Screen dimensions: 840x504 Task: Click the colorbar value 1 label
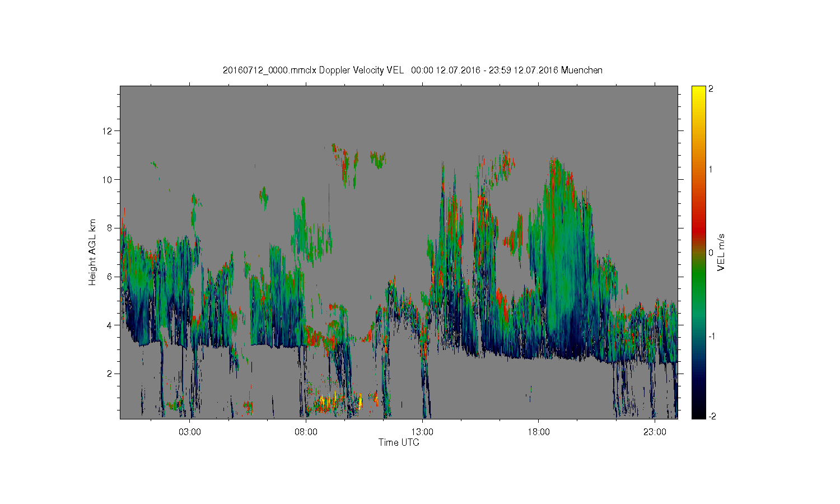711,169
